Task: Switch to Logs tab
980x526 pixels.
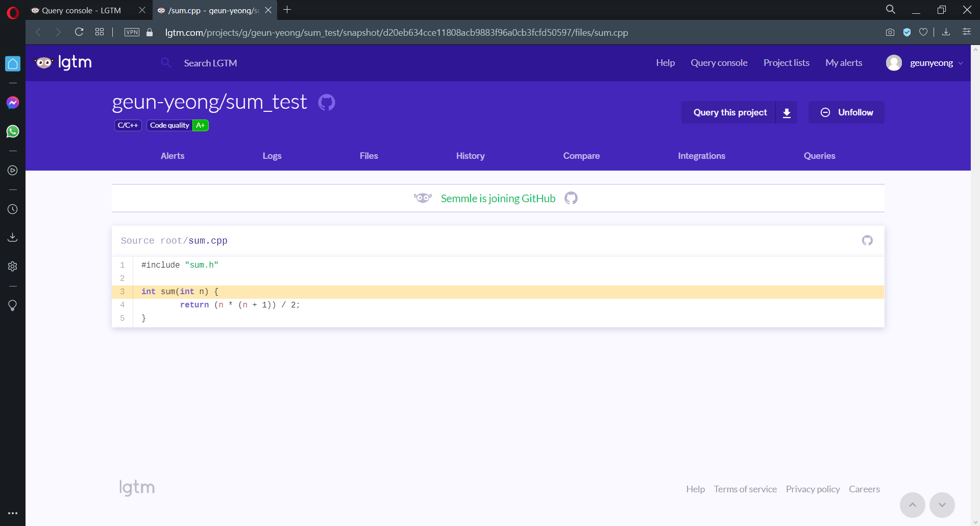Action: click(x=272, y=156)
